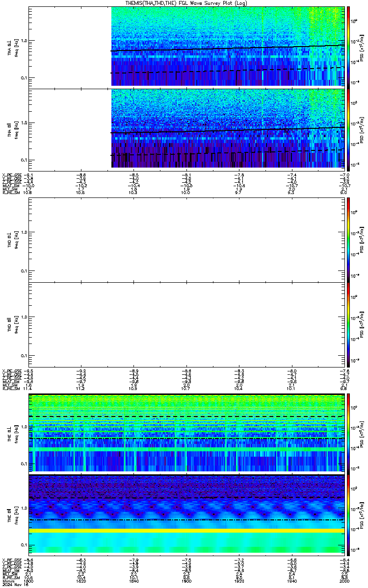Screen dimensions: 368x588
Task: Click the dashed black line in THA B-parallel panel
Action: (x=228, y=152)
